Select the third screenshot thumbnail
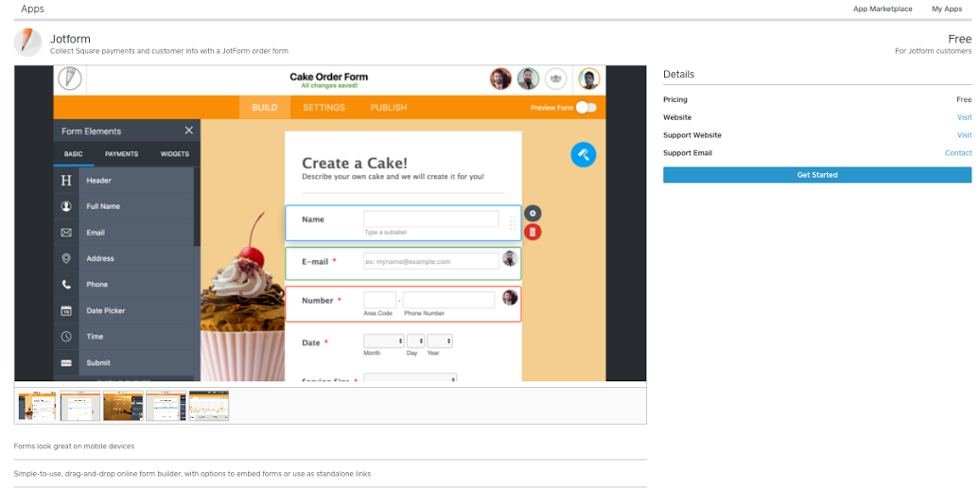This screenshot has height=490, width=980. 123,406
